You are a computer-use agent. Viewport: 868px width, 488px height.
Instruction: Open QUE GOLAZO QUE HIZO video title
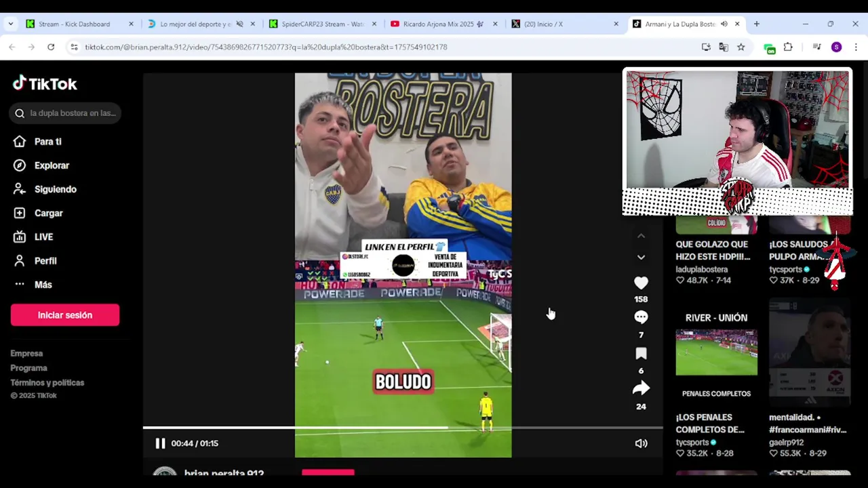pos(713,250)
